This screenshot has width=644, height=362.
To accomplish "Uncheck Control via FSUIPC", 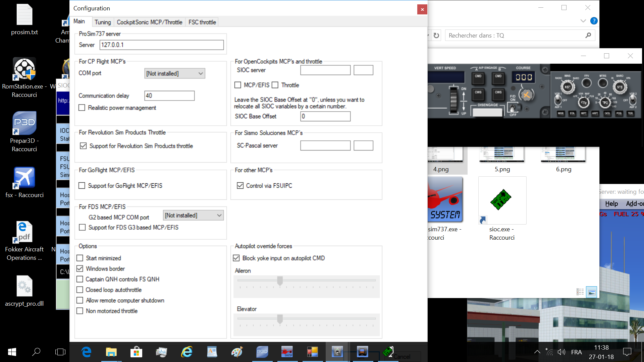I will point(240,185).
